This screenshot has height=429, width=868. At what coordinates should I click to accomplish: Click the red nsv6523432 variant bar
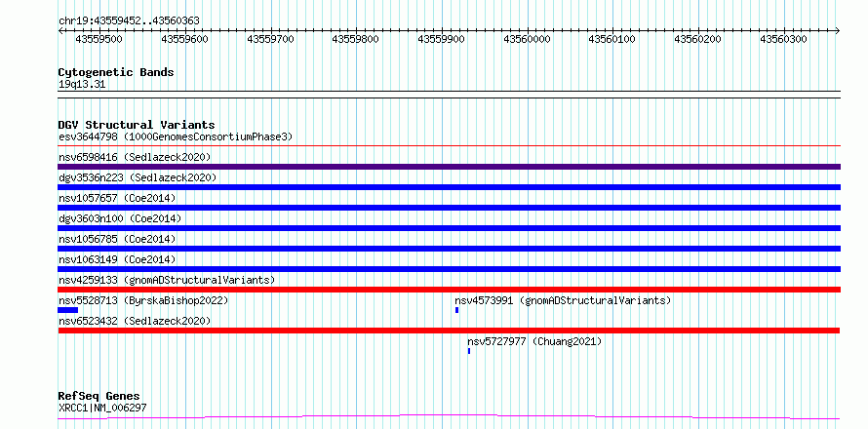tap(449, 331)
